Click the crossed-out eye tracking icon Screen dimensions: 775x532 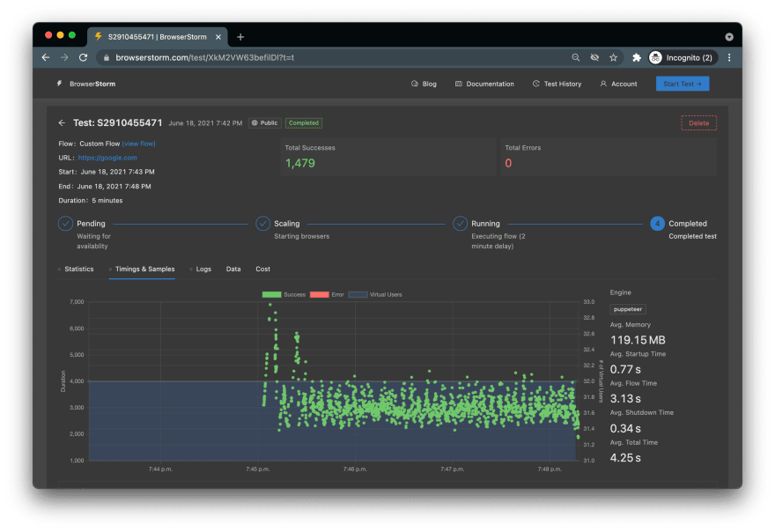tap(594, 58)
